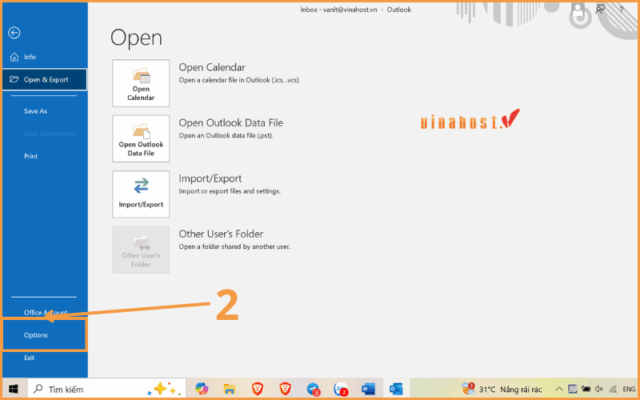The image size is (640, 400).
Task: Open the Copilot icon in taskbar
Action: (x=201, y=388)
